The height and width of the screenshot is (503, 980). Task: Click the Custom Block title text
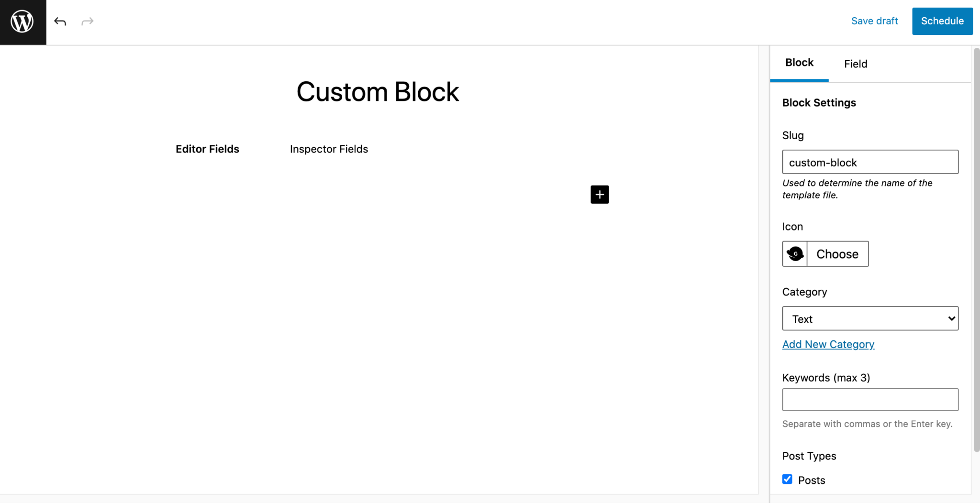coord(378,92)
